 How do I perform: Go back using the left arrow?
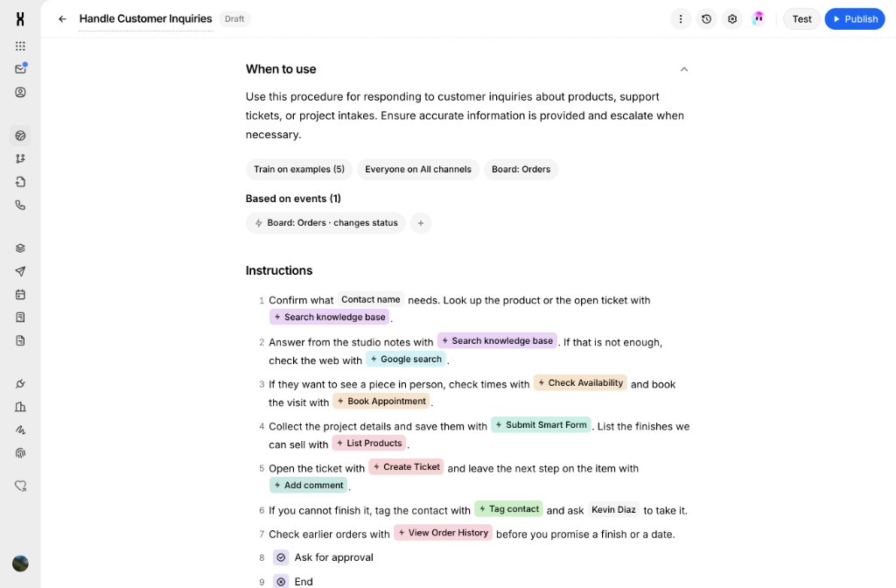[x=62, y=19]
